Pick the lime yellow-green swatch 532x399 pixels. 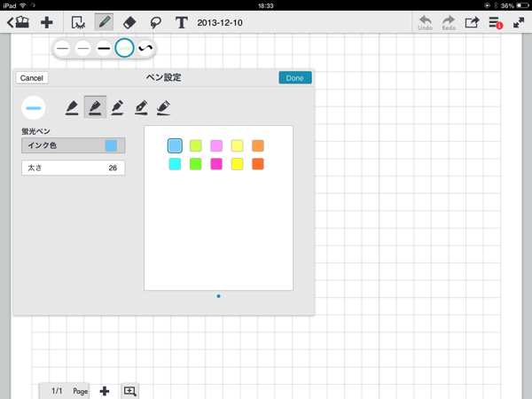[196, 145]
